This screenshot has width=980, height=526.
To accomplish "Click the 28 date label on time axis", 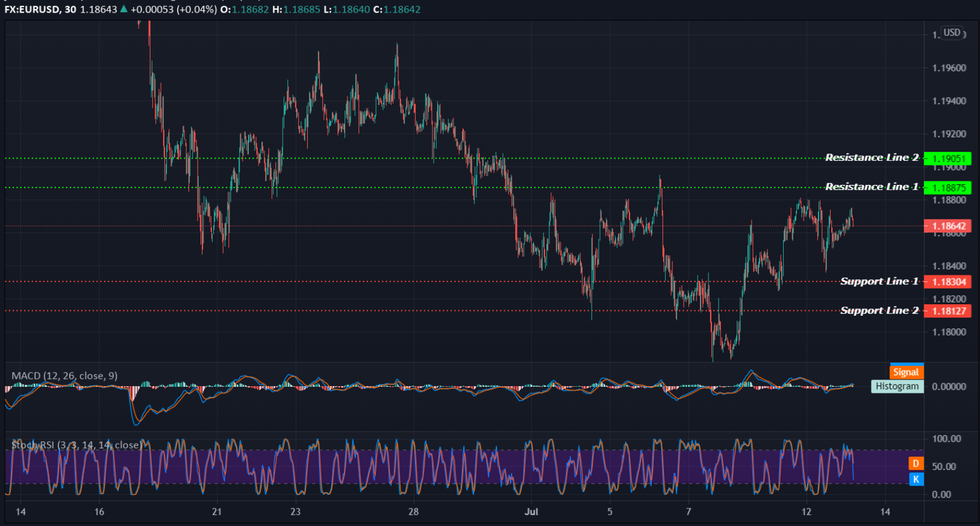I will point(413,512).
